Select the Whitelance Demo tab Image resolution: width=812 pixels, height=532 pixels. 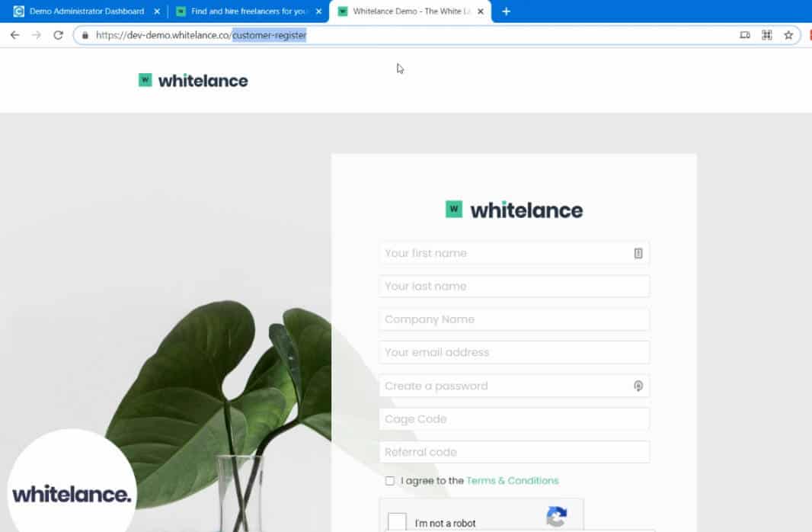point(410,11)
